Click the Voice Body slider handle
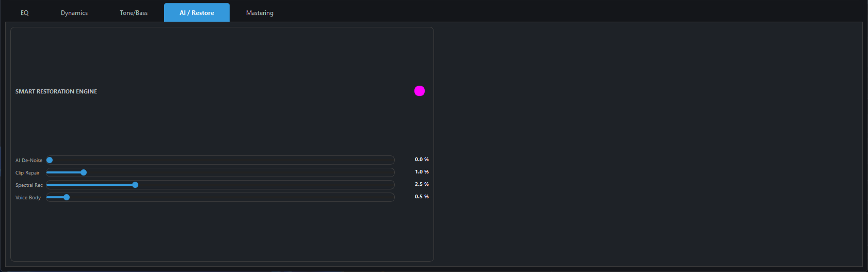Viewport: 868px width, 272px height. point(67,197)
